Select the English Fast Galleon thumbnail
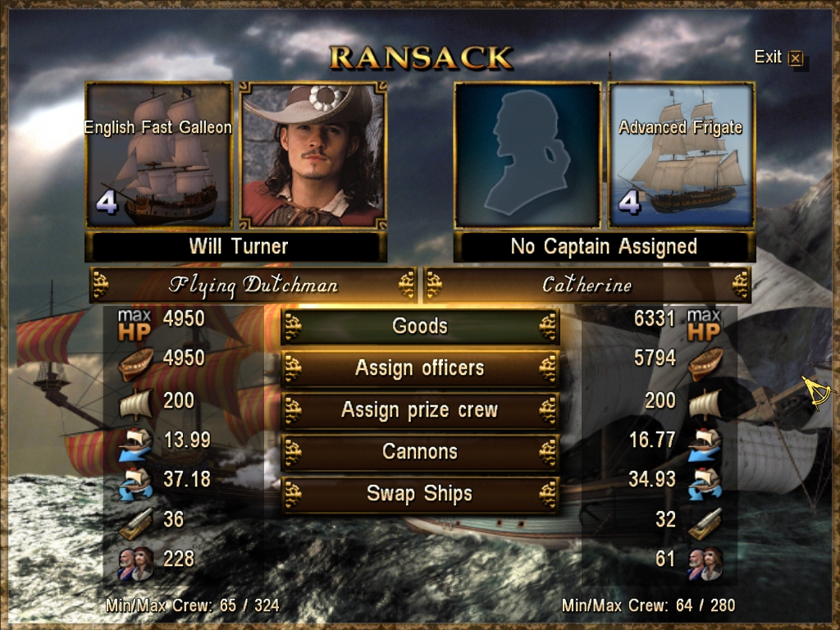The width and height of the screenshot is (840, 630). click(x=158, y=155)
